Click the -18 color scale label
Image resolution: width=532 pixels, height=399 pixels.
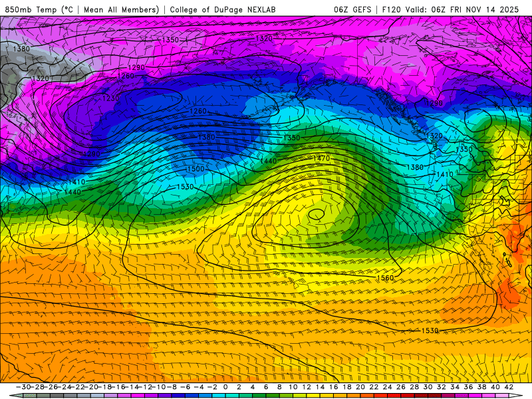pyautogui.click(x=104, y=387)
